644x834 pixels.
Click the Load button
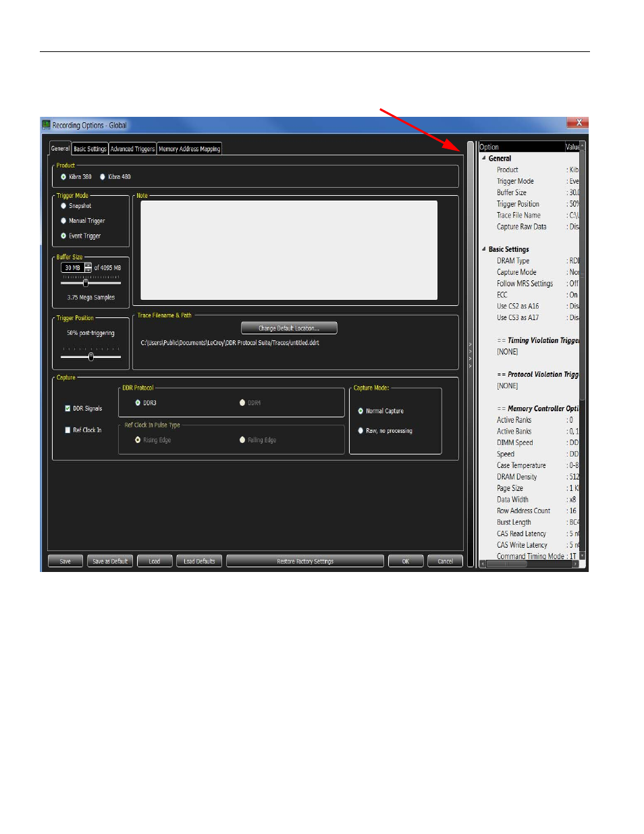click(x=155, y=561)
